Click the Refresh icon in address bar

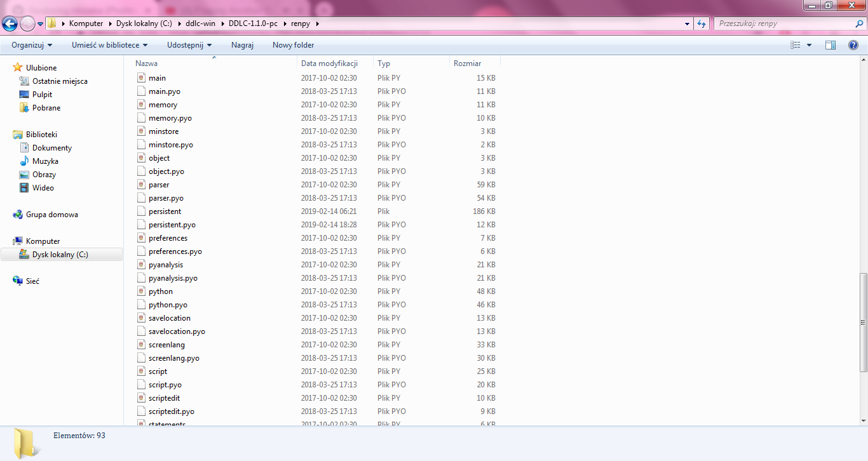(700, 23)
